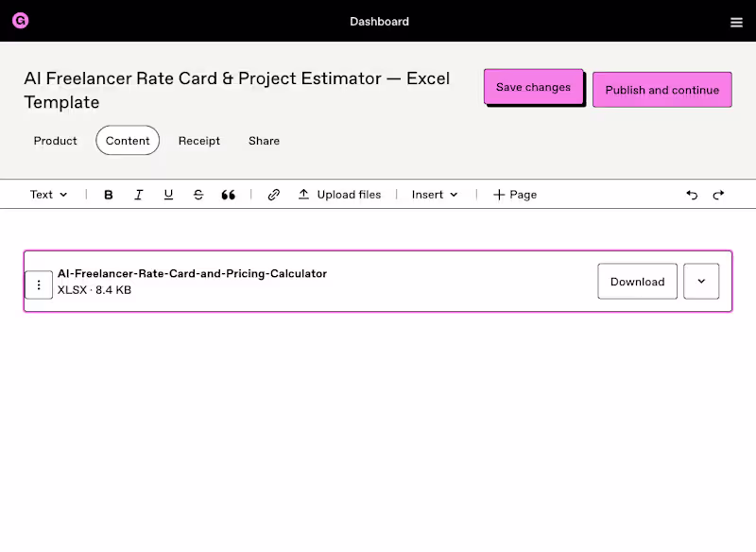The height and width of the screenshot is (552, 756).
Task: Open the Receipt tab
Action: coord(199,140)
